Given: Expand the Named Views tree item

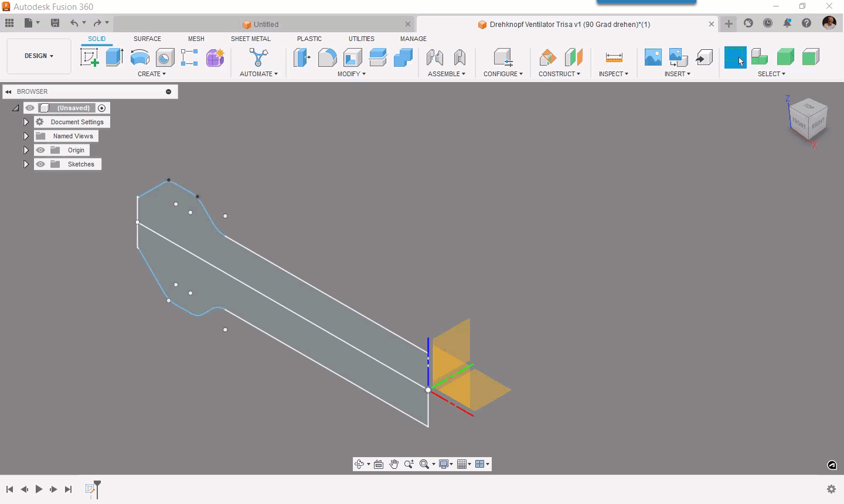Looking at the screenshot, I should [26, 136].
